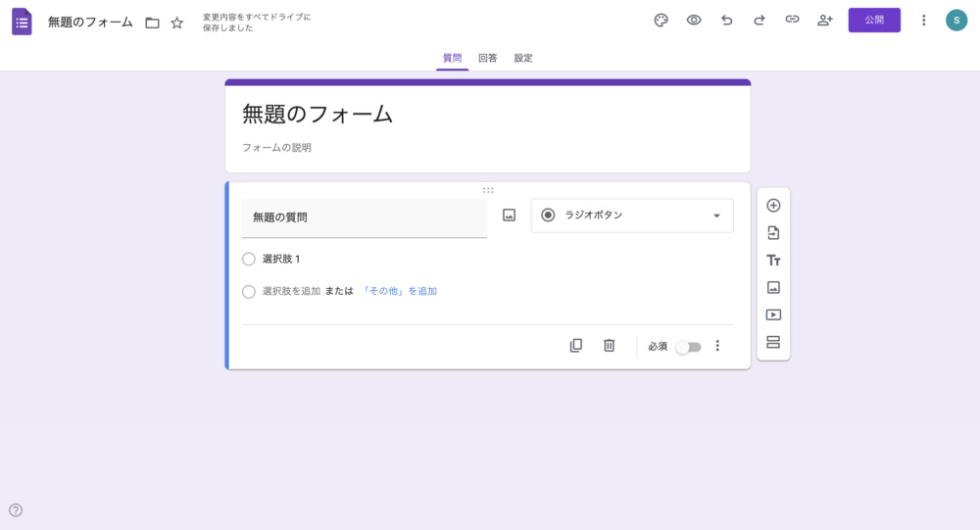Click 選択肢を追加 to add option

coord(291,291)
